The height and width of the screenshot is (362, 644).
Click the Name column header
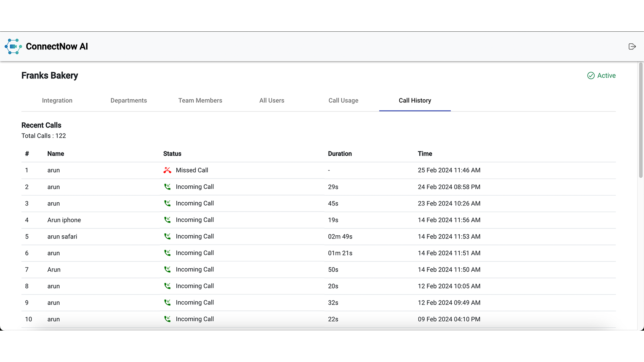coord(56,154)
